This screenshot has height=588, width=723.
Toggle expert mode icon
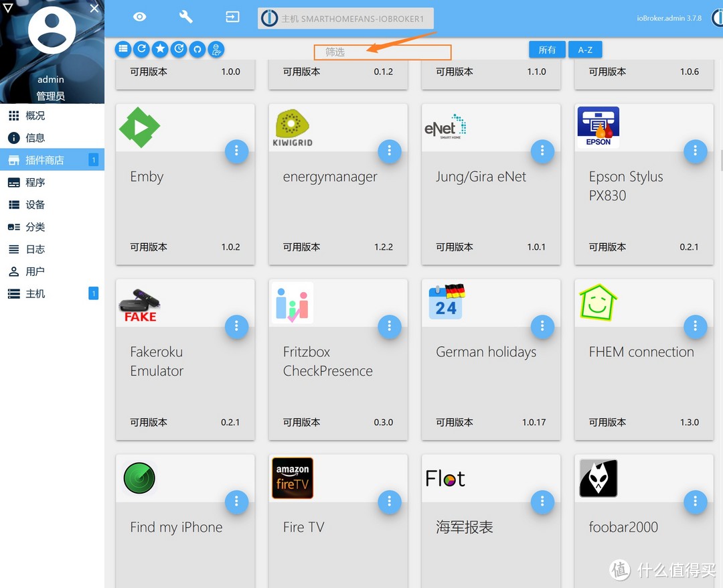(x=216, y=49)
